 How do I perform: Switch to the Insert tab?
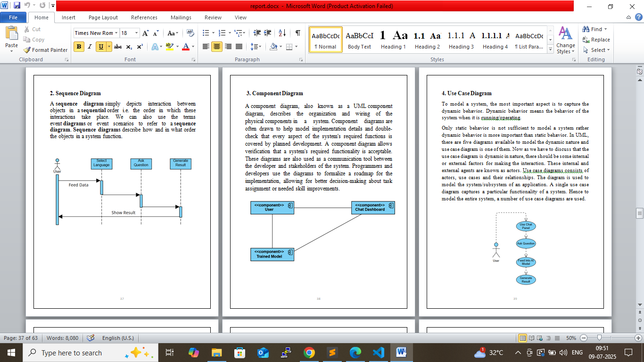click(68, 17)
